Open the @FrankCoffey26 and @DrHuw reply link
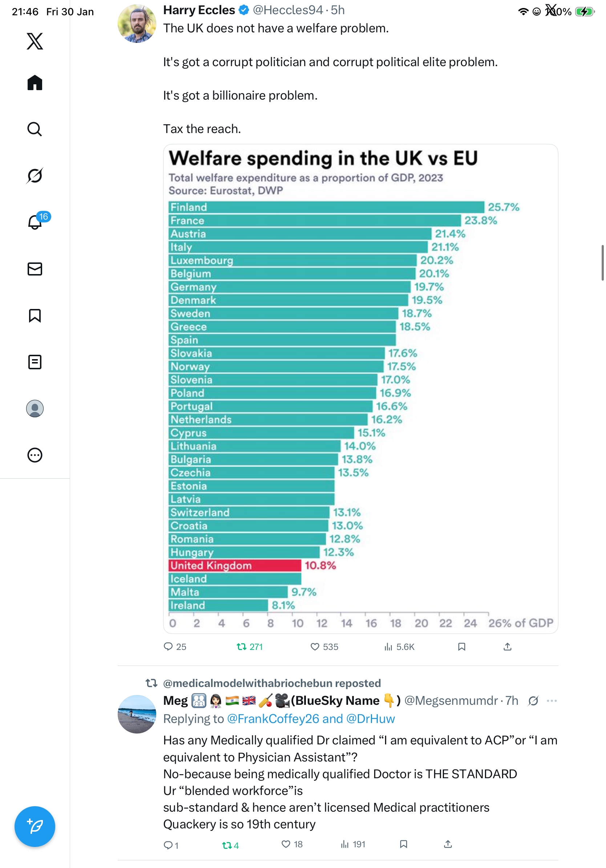The image size is (606, 868). pyautogui.click(x=311, y=719)
